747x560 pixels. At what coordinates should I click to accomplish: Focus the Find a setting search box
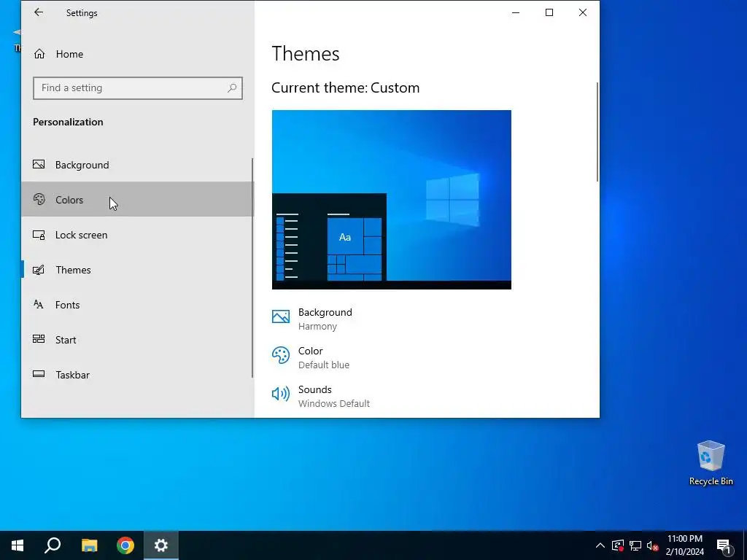click(x=138, y=88)
